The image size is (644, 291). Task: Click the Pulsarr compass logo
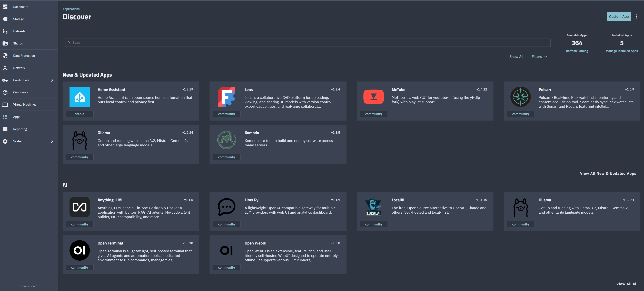click(520, 97)
